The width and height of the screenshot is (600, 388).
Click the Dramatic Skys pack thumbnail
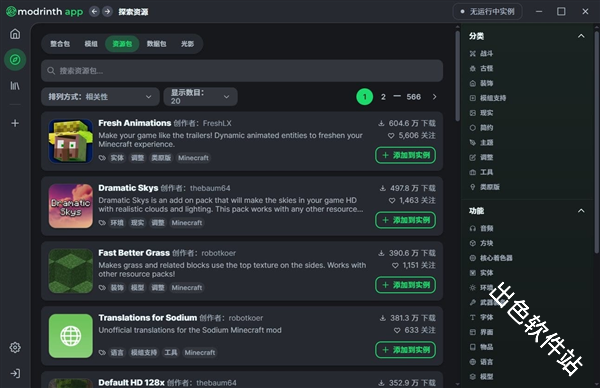[x=71, y=206]
